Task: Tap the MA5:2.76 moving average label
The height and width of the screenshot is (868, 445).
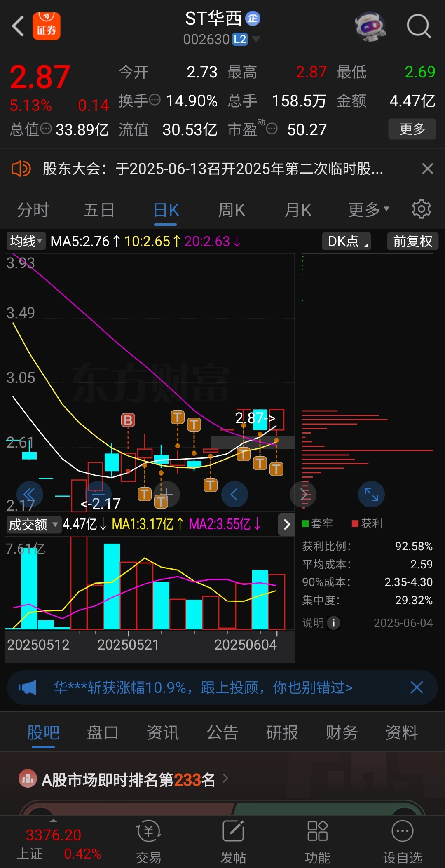Action: point(85,241)
